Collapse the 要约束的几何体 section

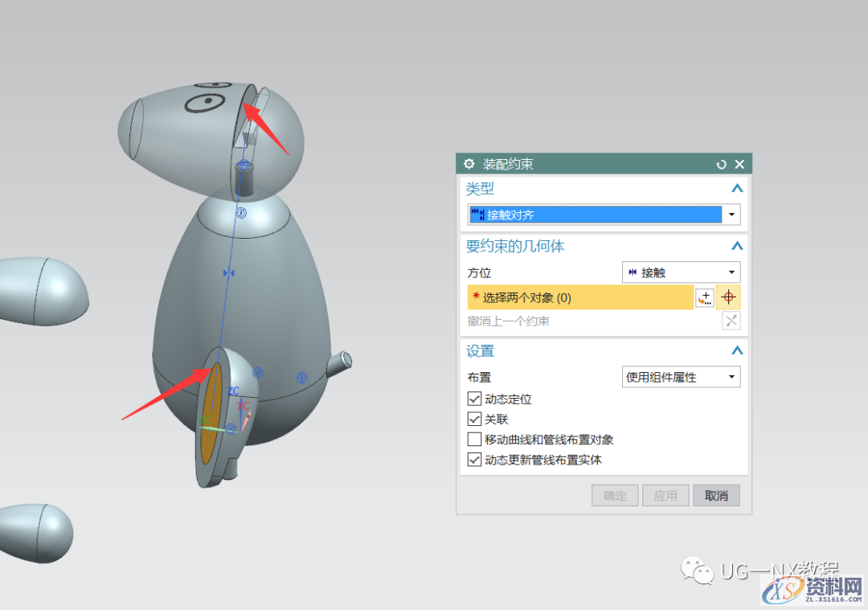click(737, 246)
